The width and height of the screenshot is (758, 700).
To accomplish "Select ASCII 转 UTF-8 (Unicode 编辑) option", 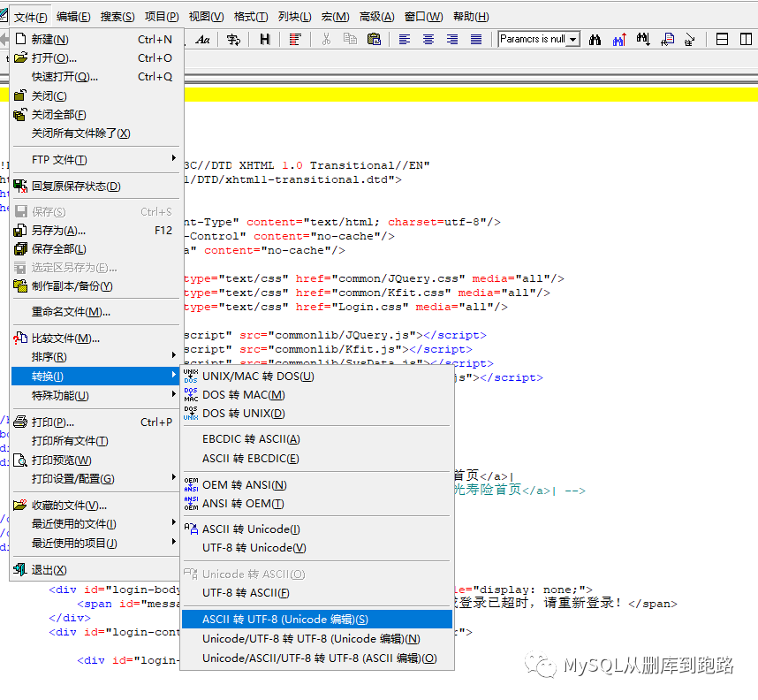I will point(284,620).
